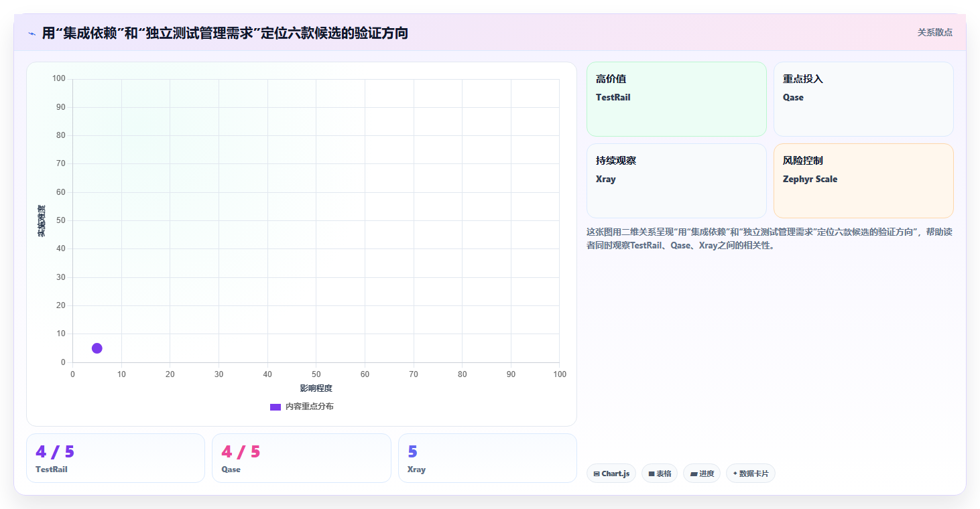980x509 pixels.
Task: Click the 50 tick on the x-axis
Action: click(316, 374)
